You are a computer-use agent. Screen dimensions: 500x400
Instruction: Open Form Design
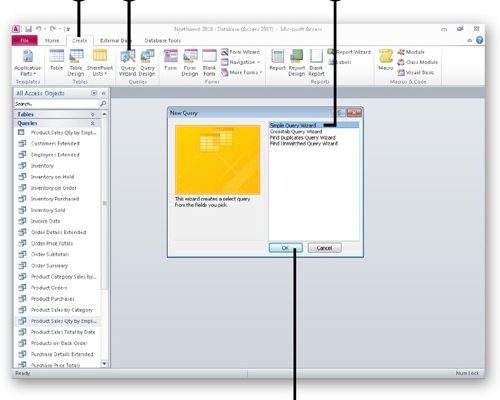coord(190,63)
